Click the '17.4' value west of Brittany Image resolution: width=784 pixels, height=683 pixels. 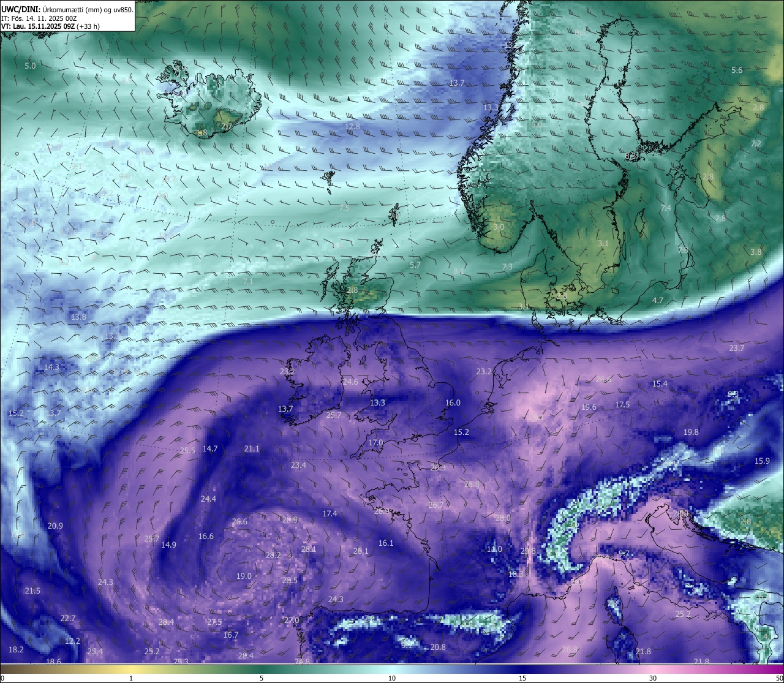pos(330,513)
